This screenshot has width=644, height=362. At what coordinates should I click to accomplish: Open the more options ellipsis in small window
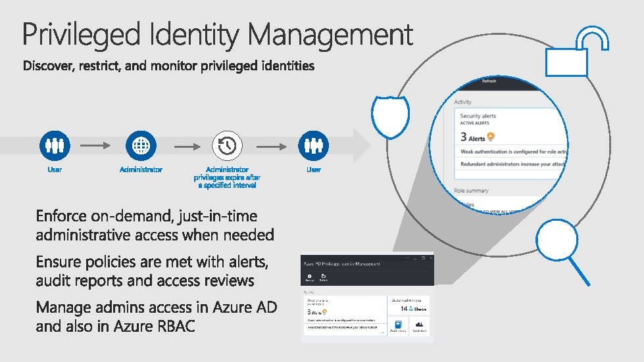point(407,258)
